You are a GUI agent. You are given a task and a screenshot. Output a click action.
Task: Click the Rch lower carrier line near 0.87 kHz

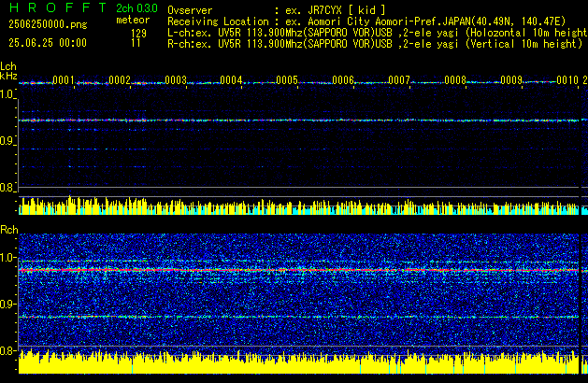(x=299, y=317)
